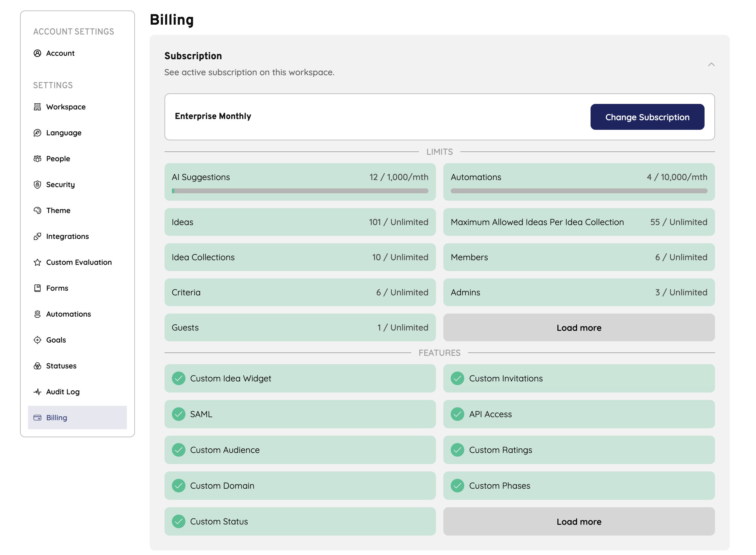Click the Billing card icon
Viewport: 756px width, 555px height.
[38, 417]
